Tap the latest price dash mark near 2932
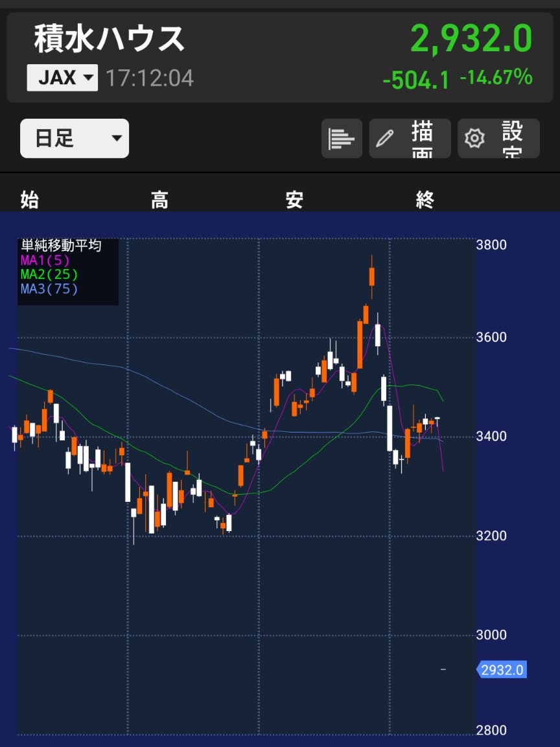 click(443, 670)
